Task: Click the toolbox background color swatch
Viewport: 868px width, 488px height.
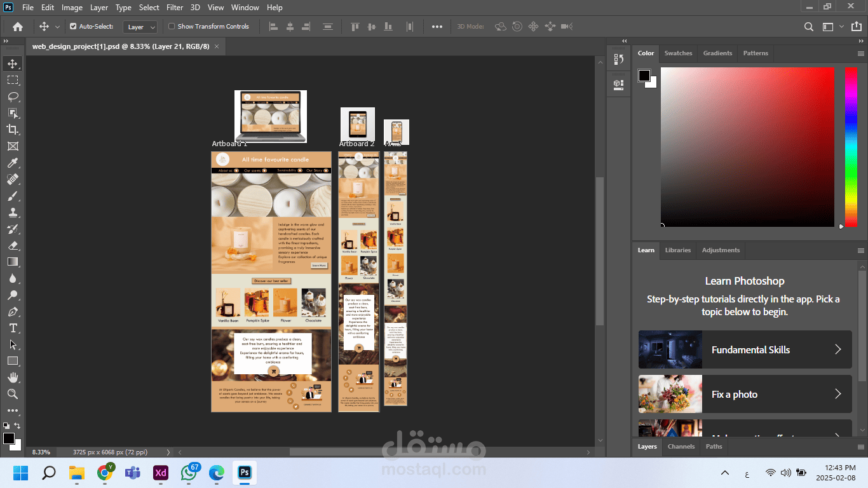Action: [15, 444]
